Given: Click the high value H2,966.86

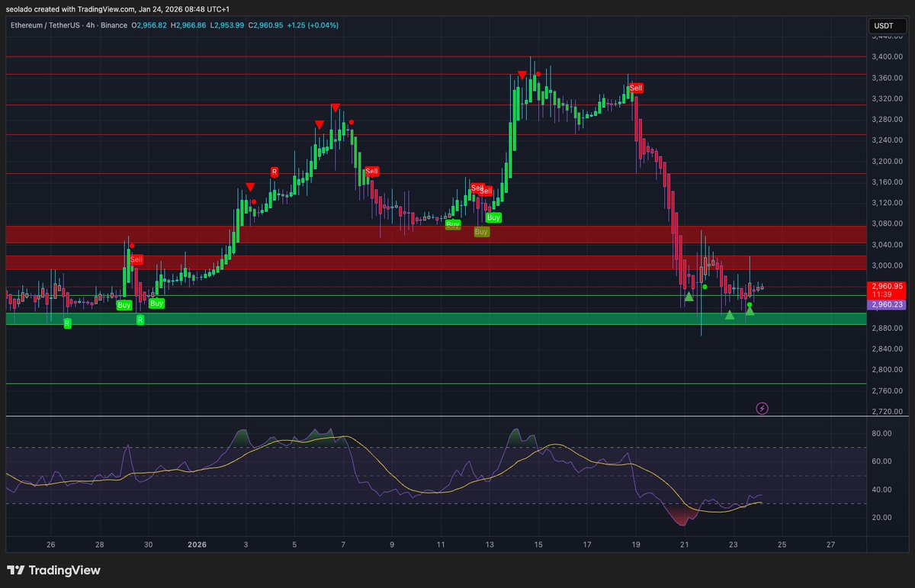Looking at the screenshot, I should pyautogui.click(x=188, y=25).
